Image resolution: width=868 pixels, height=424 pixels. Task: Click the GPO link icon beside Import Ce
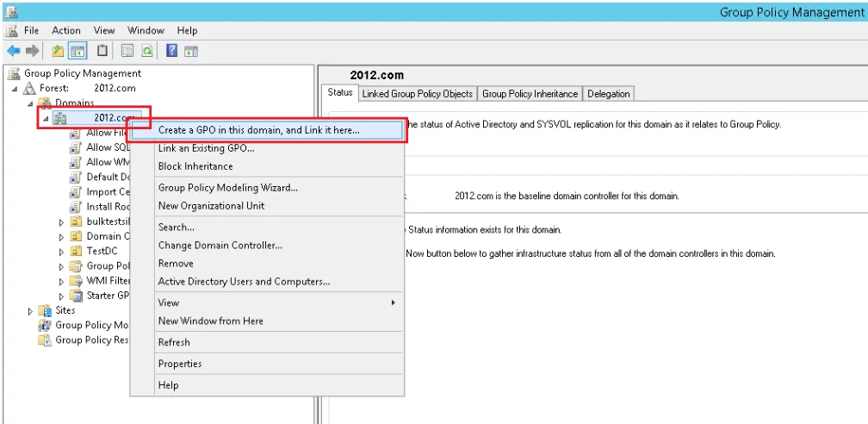point(75,192)
